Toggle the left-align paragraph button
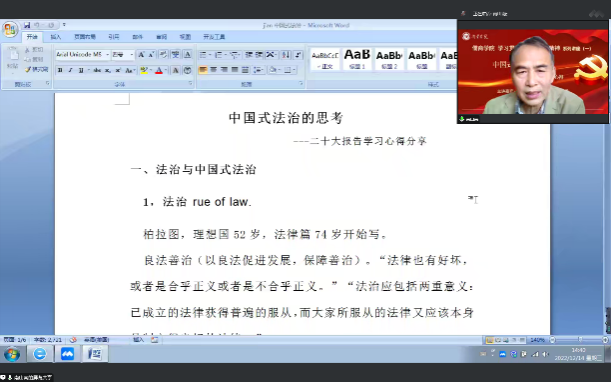 click(x=203, y=70)
